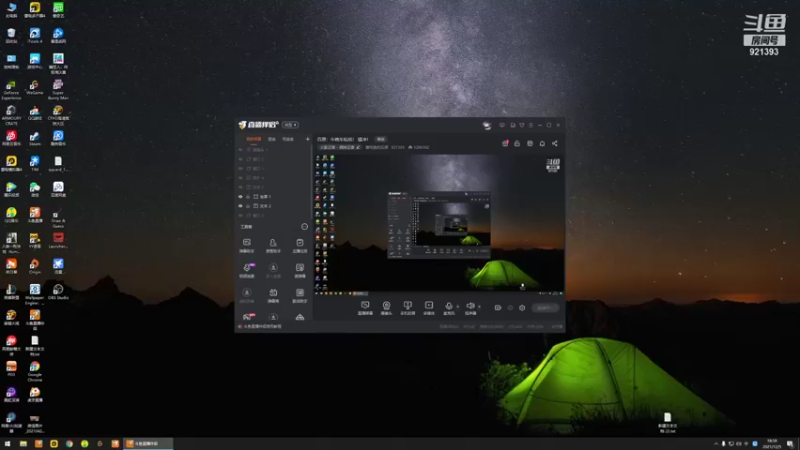Viewport: 800px width, 450px height.
Task: Open the right tool in toolbox second row
Action: click(x=299, y=270)
